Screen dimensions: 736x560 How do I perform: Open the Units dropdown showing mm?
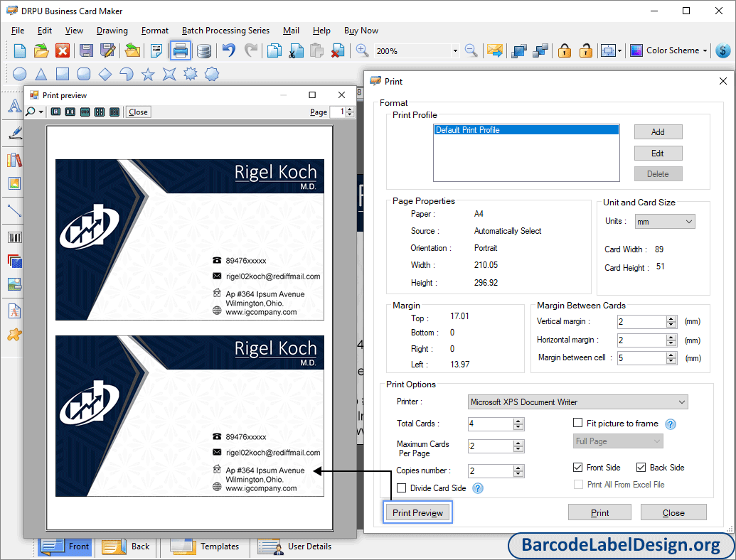tap(665, 222)
